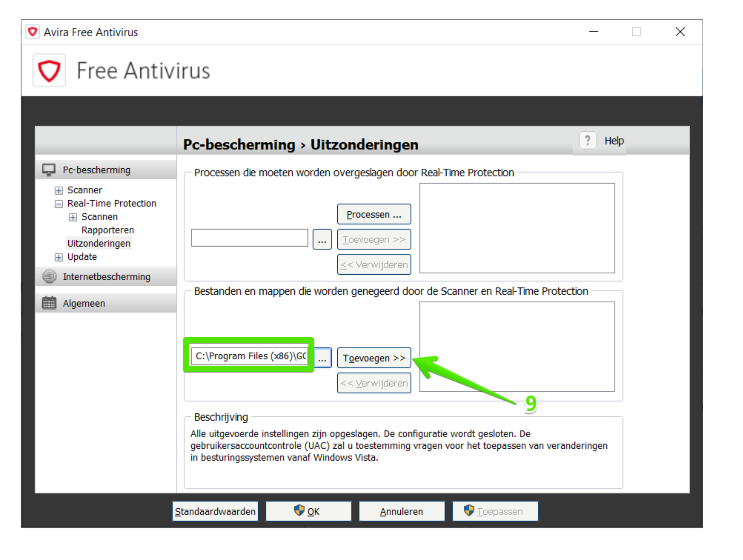This screenshot has height=560, width=743.
Task: Open Help via question mark icon
Action: coord(587,140)
